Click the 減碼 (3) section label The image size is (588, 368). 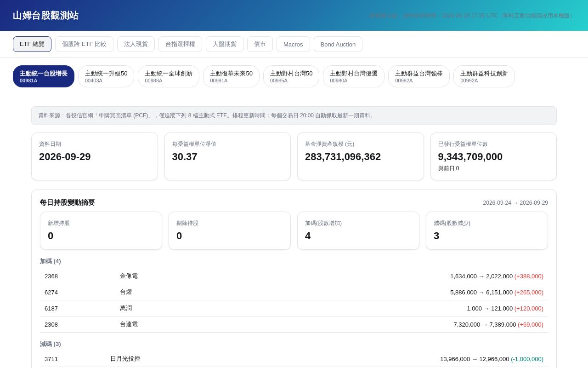[51, 344]
